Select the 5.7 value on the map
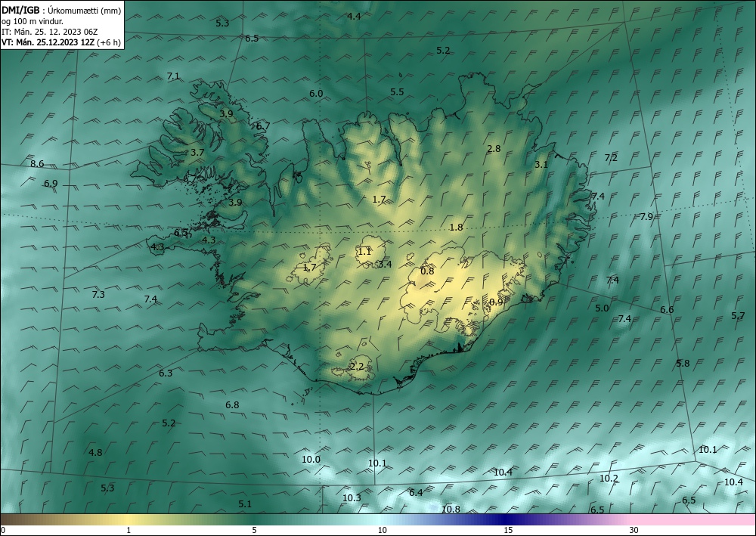Image resolution: width=756 pixels, height=536 pixels. coord(738,316)
